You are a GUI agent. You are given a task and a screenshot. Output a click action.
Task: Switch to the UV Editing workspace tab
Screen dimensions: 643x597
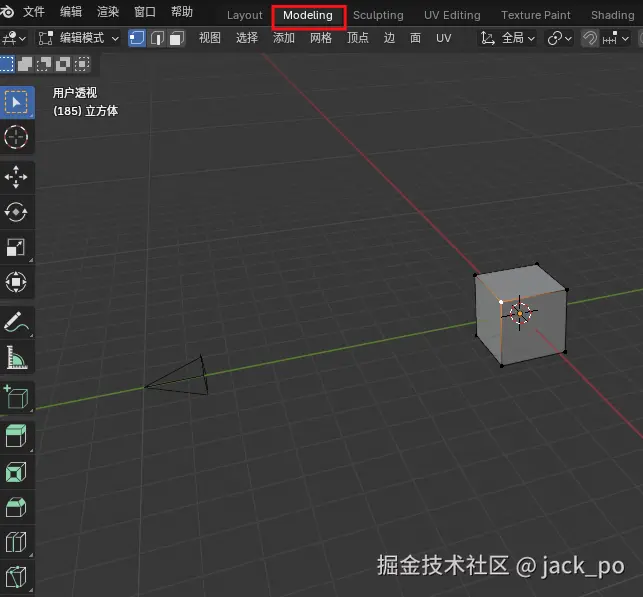[x=452, y=15]
